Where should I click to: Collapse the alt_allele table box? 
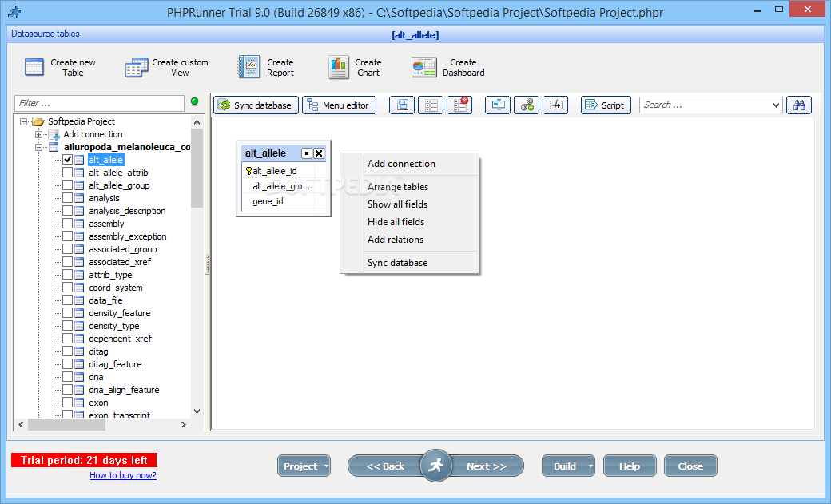point(306,153)
